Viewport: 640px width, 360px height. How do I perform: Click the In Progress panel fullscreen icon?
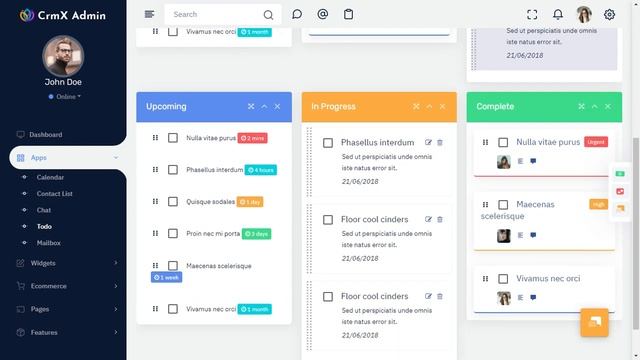coord(416,107)
